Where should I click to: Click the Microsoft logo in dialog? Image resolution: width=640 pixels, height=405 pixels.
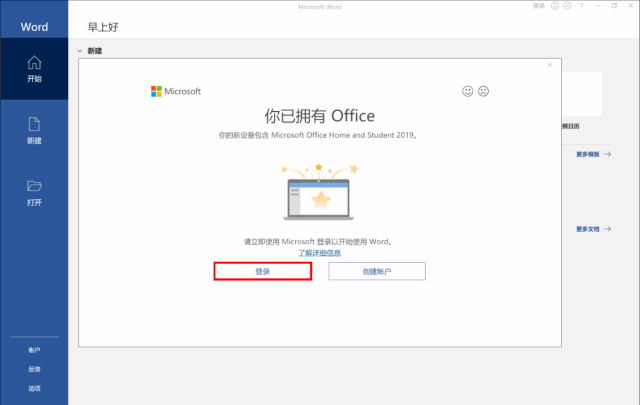click(x=176, y=91)
